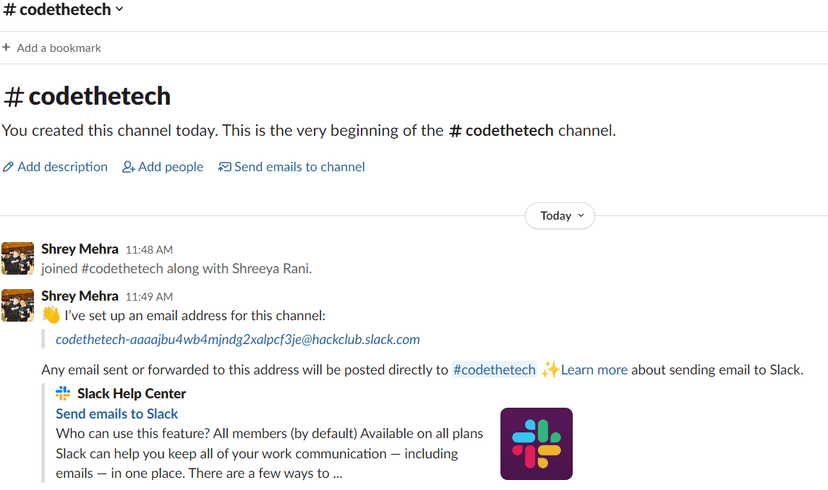Click the Add description link text

click(62, 167)
